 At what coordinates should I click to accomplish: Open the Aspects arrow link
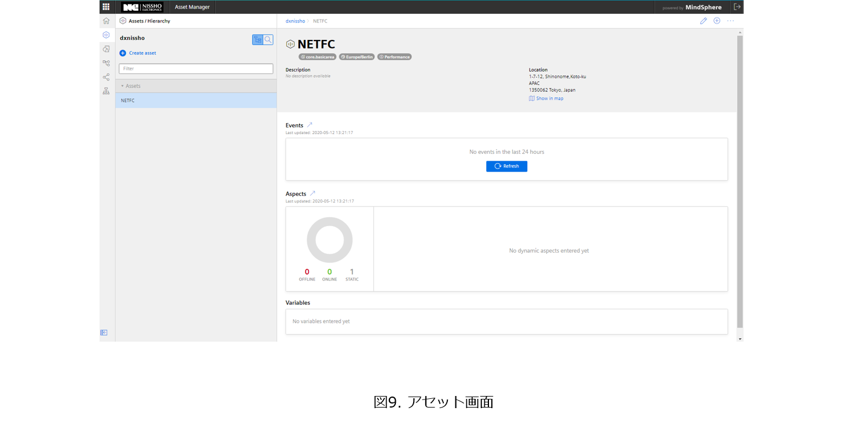click(x=312, y=194)
